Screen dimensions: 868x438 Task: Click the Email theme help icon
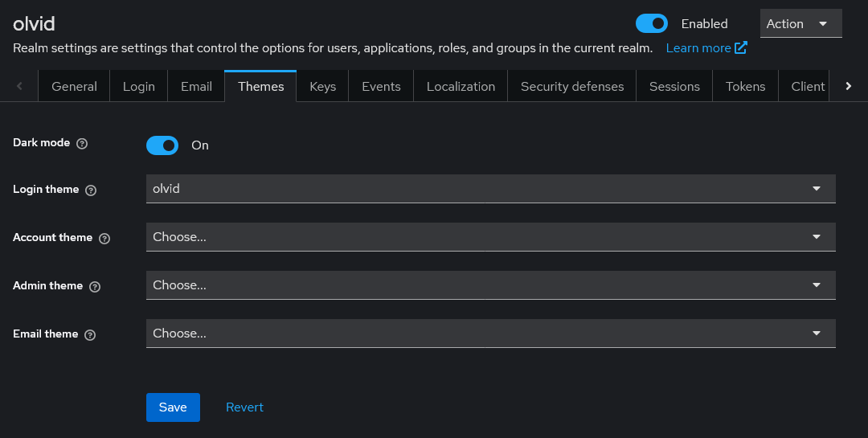tap(90, 335)
